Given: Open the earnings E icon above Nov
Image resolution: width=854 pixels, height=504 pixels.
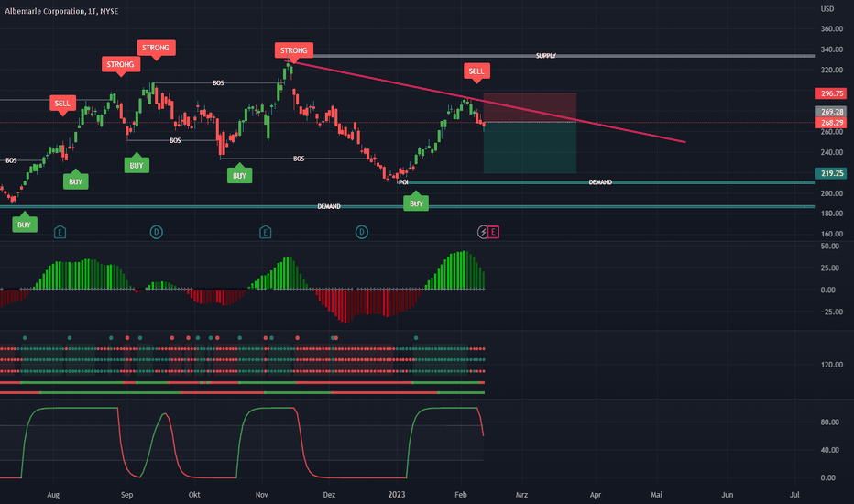Looking at the screenshot, I should 265,233.
